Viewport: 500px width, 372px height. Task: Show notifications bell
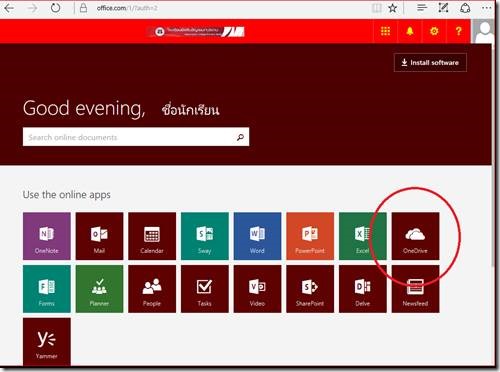point(410,31)
